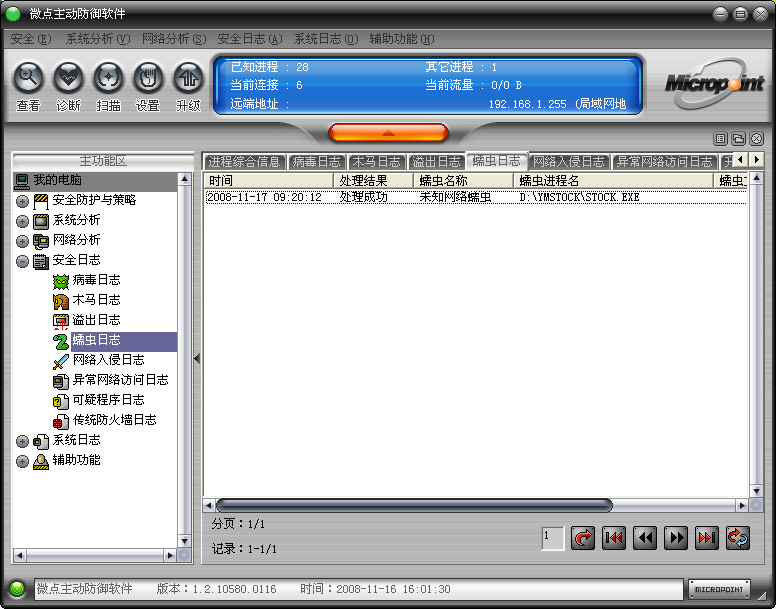Expand the 辅助功能 tree node
776x609 pixels.
pos(22,461)
